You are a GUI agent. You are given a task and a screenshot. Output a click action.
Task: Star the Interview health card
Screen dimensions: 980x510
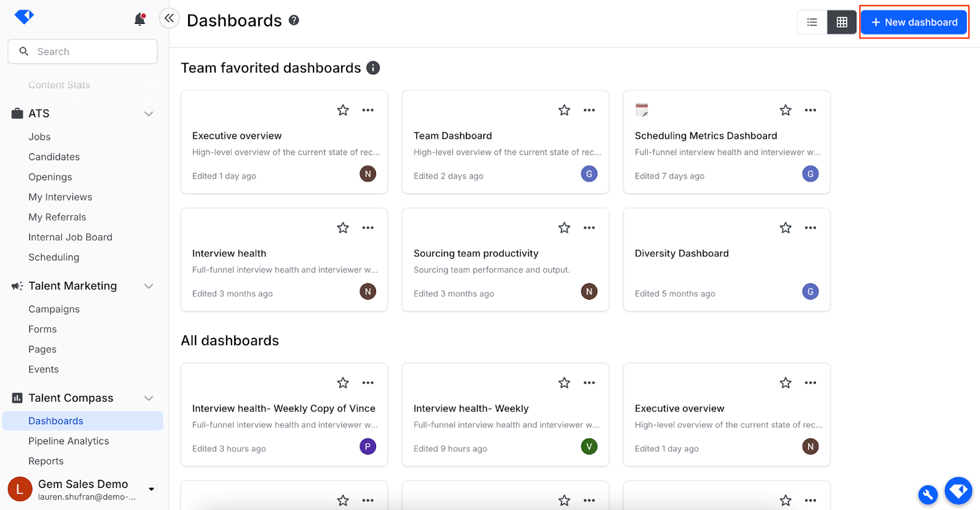(343, 228)
